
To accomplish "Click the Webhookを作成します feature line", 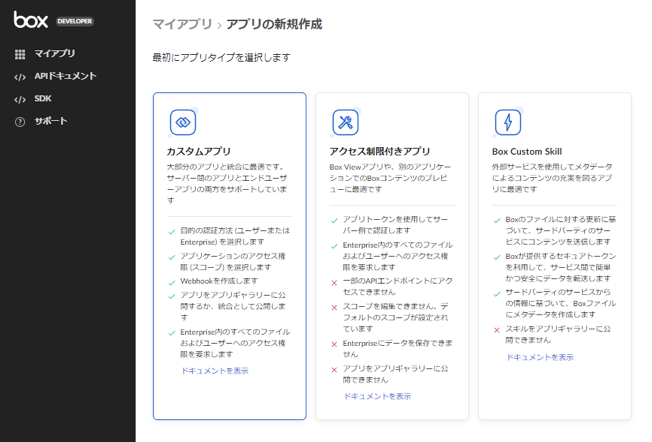I will [219, 281].
